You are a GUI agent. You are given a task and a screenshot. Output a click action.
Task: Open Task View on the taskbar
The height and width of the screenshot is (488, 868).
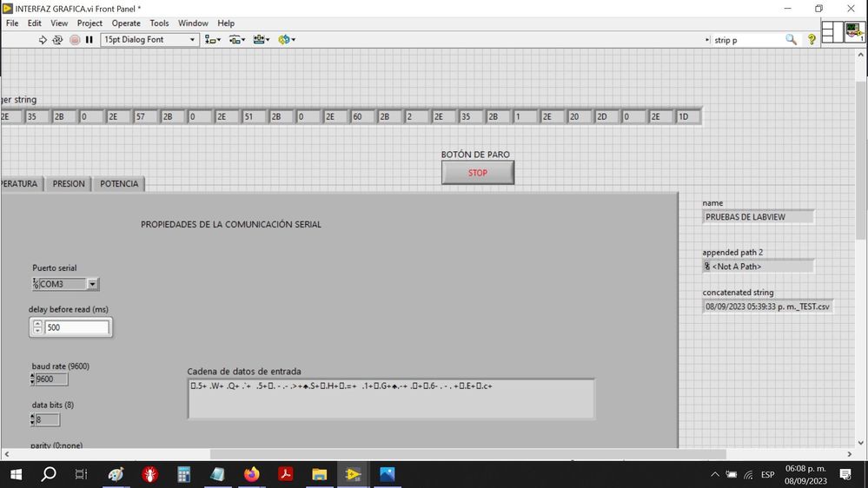[x=82, y=474]
